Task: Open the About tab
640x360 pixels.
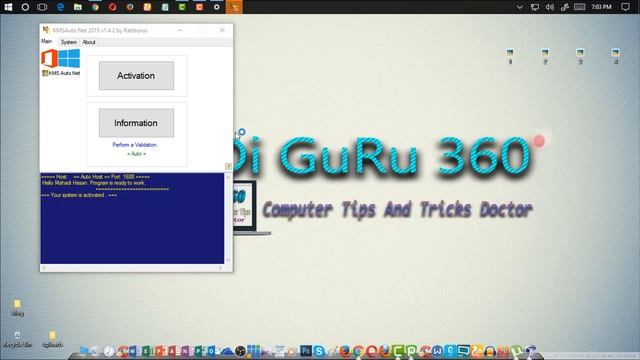Action: point(89,42)
